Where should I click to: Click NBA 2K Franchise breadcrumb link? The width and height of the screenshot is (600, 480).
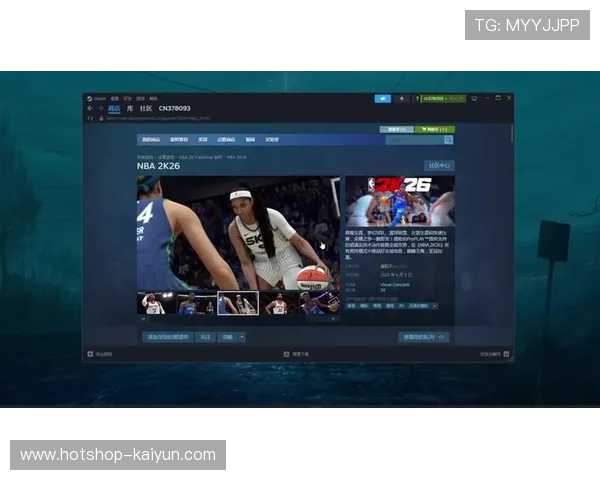point(201,157)
